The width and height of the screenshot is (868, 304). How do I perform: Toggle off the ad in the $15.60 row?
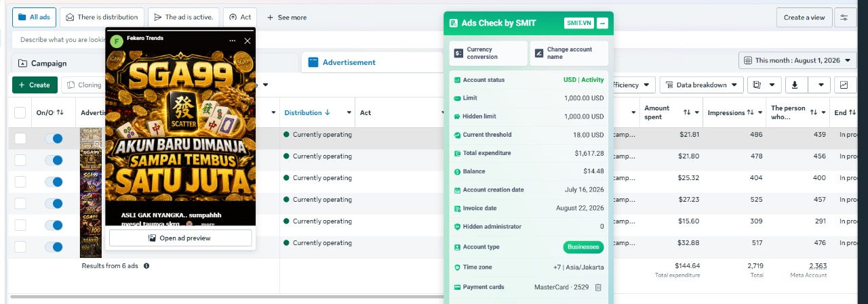[54, 225]
